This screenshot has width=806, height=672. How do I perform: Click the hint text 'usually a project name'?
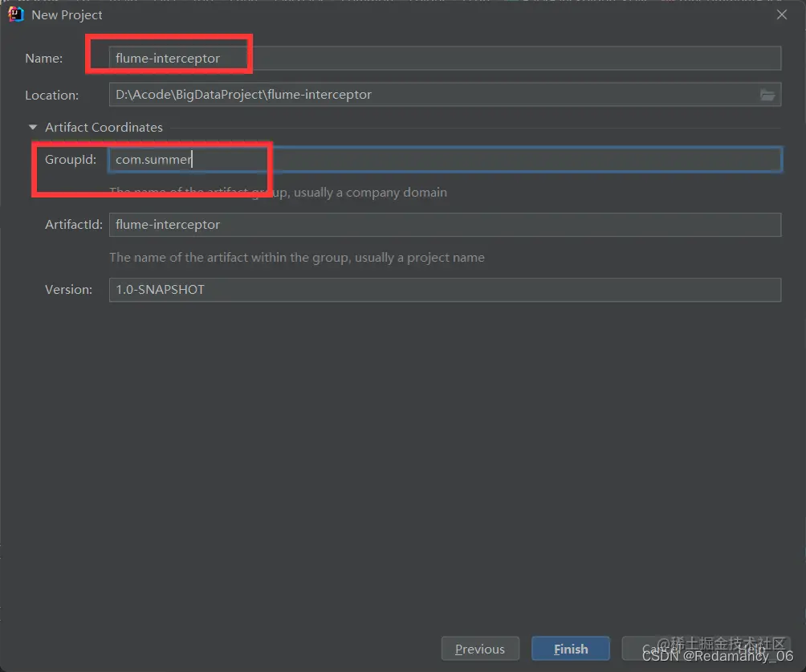(x=419, y=258)
